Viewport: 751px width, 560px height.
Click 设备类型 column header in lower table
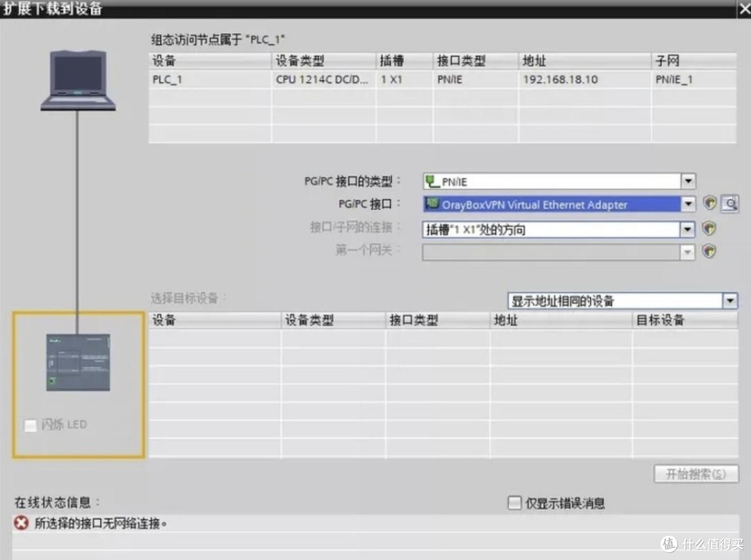tap(333, 320)
